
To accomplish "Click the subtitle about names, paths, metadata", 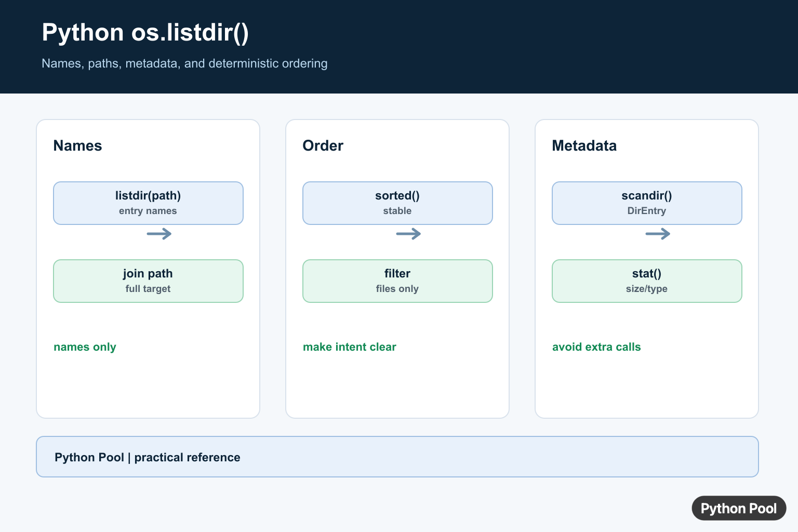I will [x=184, y=63].
